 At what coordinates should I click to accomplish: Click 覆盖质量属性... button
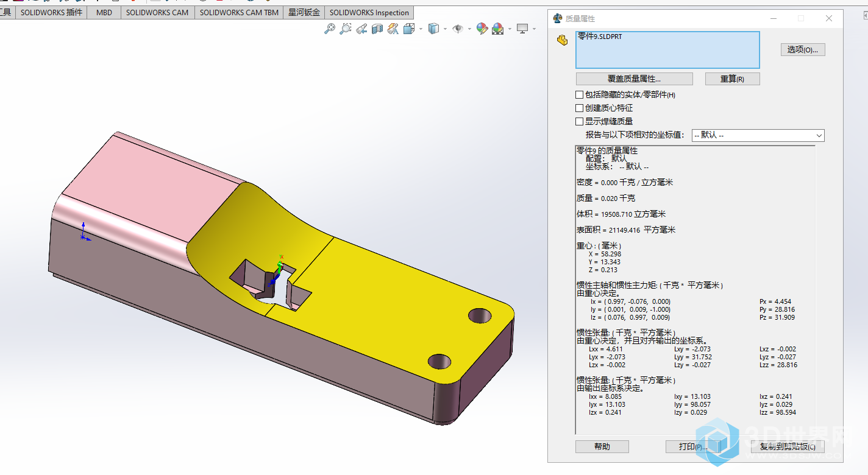(634, 79)
